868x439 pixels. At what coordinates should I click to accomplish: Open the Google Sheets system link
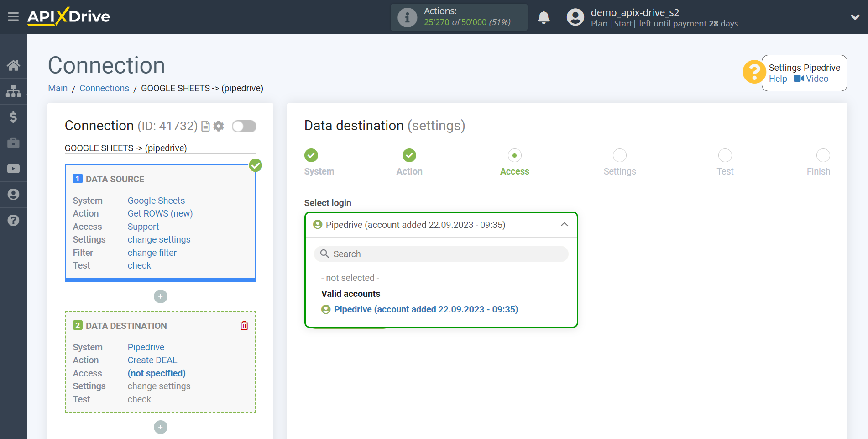tap(156, 201)
